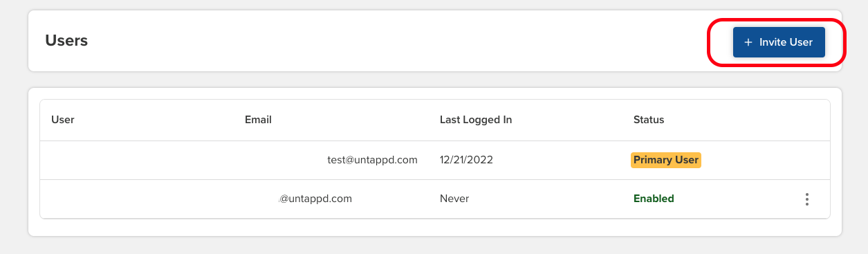Viewport: 868px width, 254px height.
Task: Click the Invite User button label
Action: point(786,42)
